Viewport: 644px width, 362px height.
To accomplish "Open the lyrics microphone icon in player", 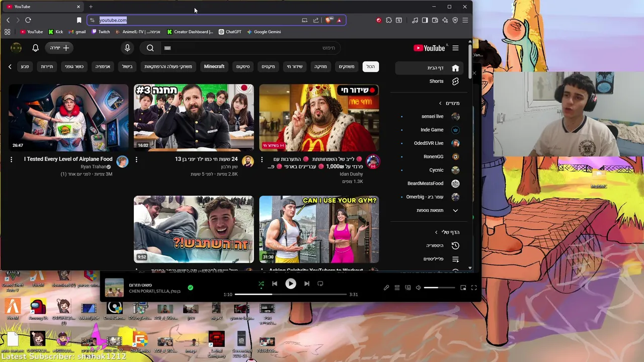I will click(386, 288).
